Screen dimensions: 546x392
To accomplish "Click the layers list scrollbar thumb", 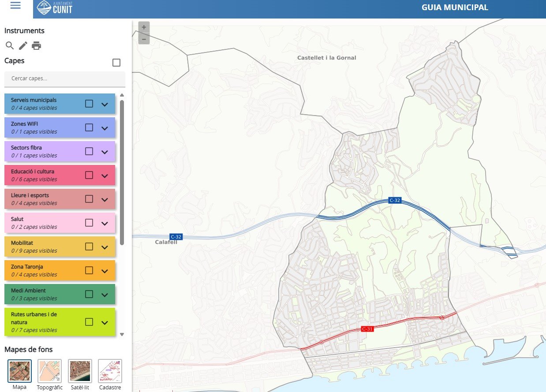I will tap(122, 172).
